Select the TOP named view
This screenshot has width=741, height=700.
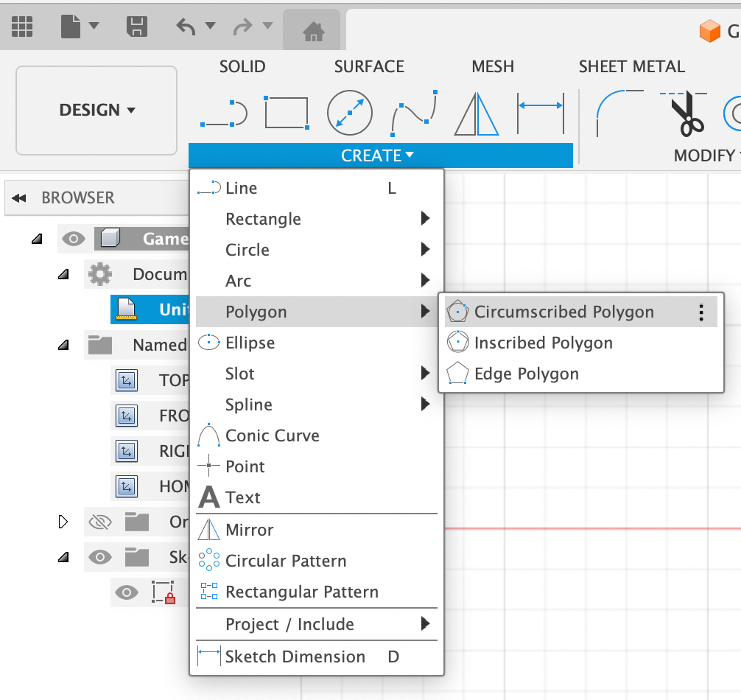tap(150, 380)
